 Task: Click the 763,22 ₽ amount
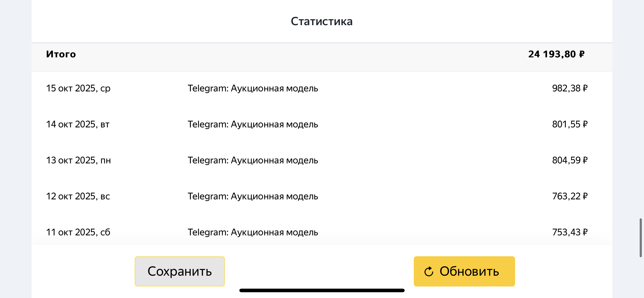point(569,196)
